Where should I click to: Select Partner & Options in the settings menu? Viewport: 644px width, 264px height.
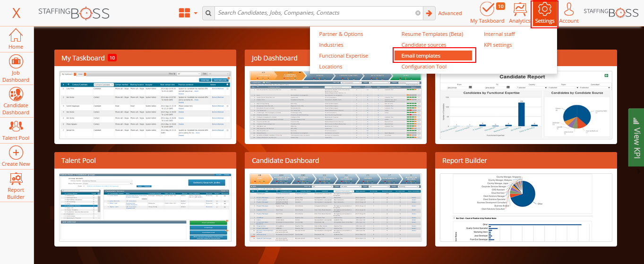pyautogui.click(x=341, y=34)
